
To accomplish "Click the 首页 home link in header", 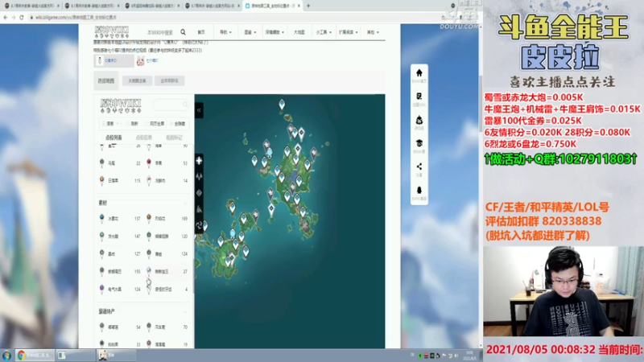I will pos(201,32).
